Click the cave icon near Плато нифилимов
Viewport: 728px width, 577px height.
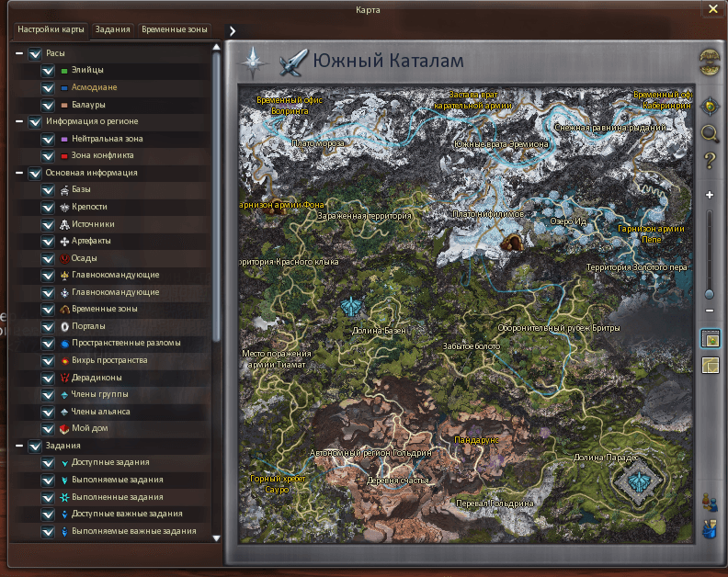(x=511, y=243)
